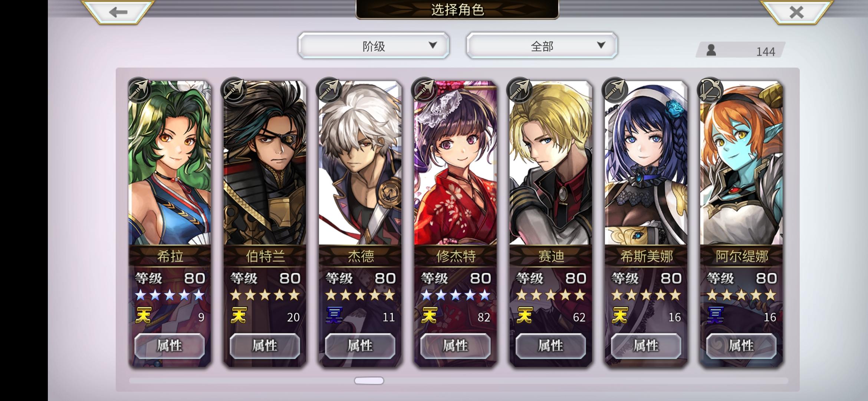Open the 全部 filter dropdown
The width and height of the screenshot is (868, 401).
tap(542, 46)
